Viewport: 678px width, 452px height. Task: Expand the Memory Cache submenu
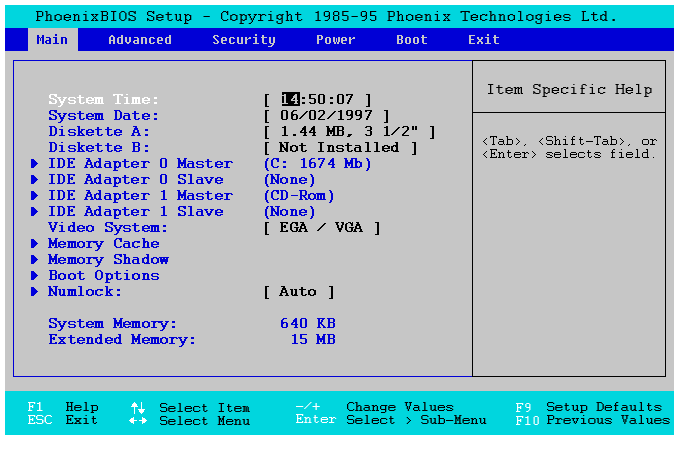[x=104, y=244]
